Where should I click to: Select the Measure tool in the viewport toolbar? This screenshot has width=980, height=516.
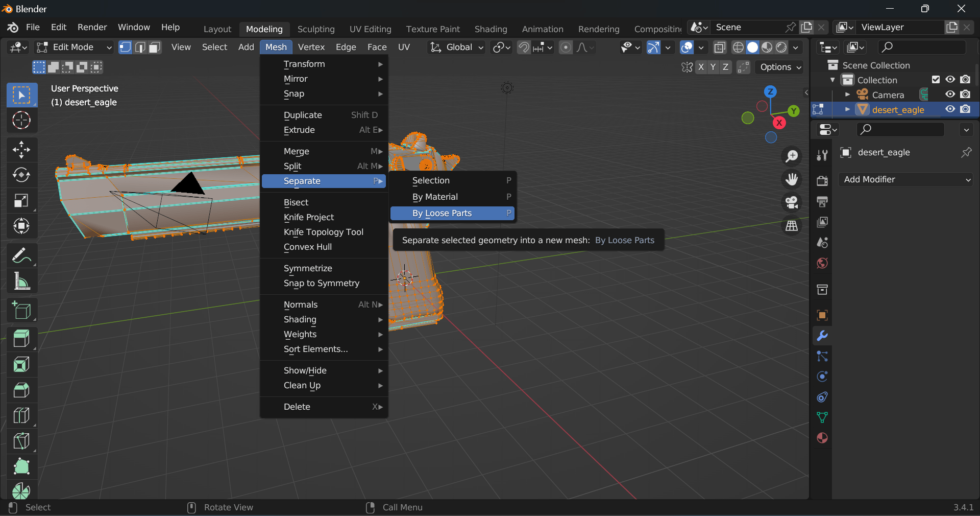(x=21, y=282)
